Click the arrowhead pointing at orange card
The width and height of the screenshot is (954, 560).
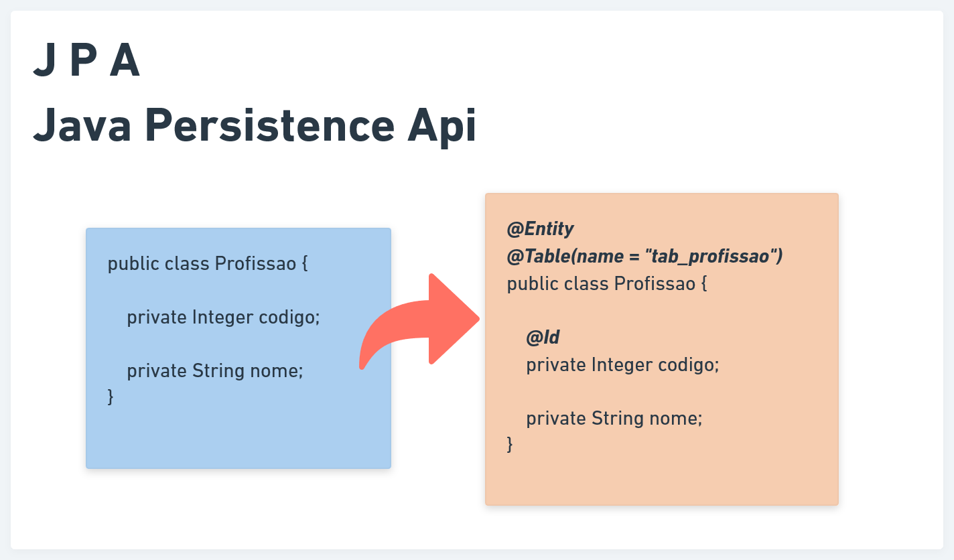456,319
